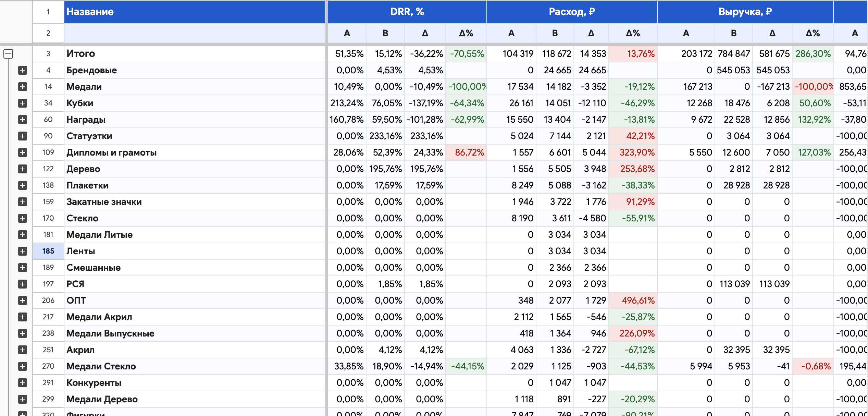
Task: Expand the ОПТ row group
Action: point(23,301)
